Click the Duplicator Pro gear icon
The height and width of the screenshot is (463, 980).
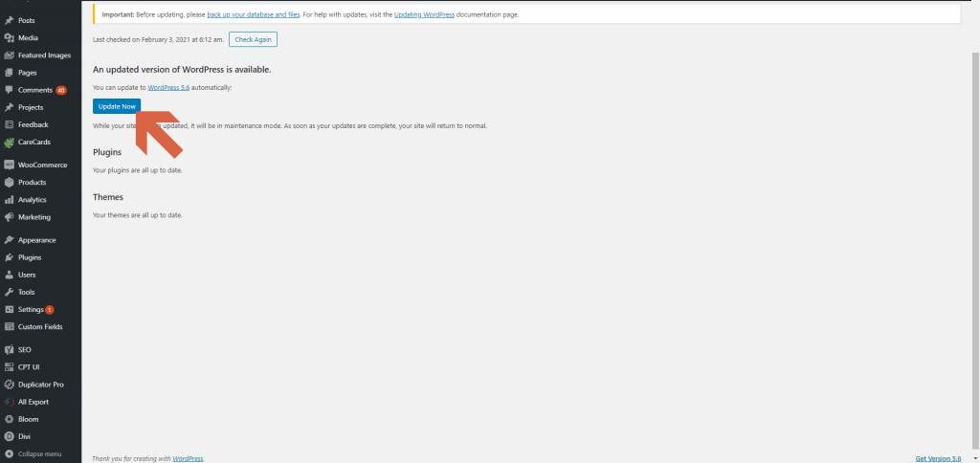(x=9, y=385)
